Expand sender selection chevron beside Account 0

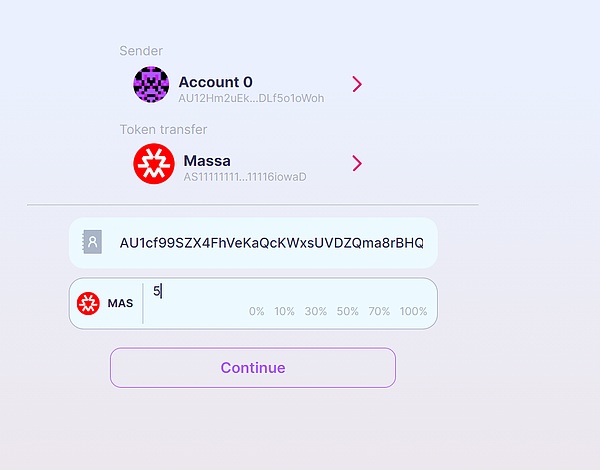coord(357,84)
